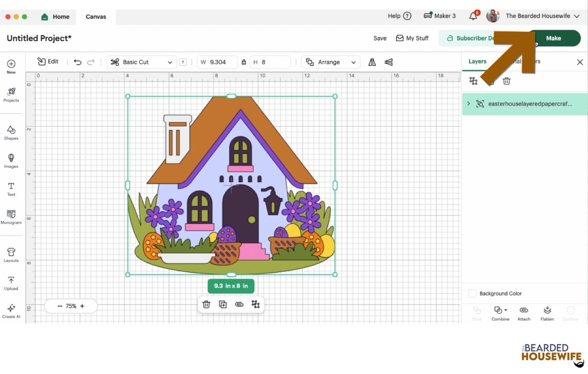The height and width of the screenshot is (374, 588).
Task: Redo the last undone action
Action: click(91, 62)
